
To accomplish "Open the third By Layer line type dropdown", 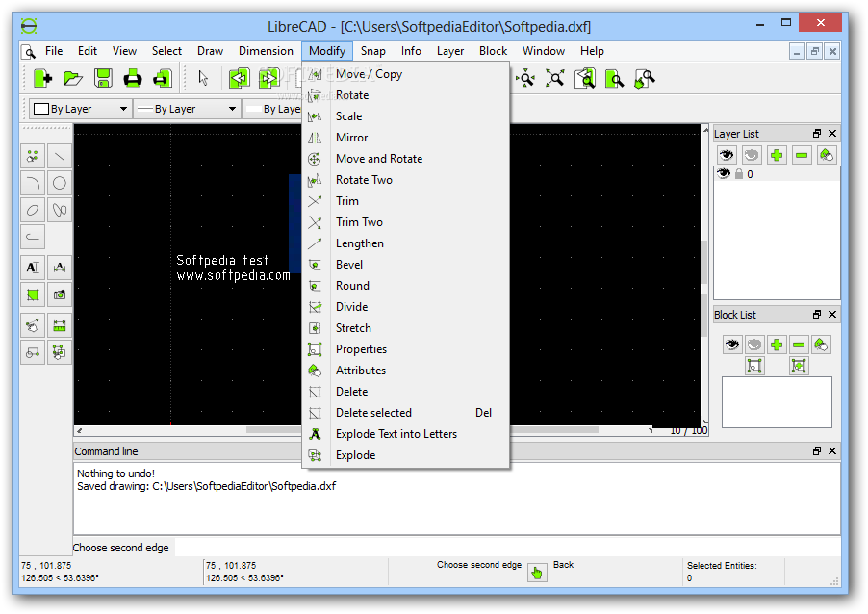I will click(x=272, y=109).
